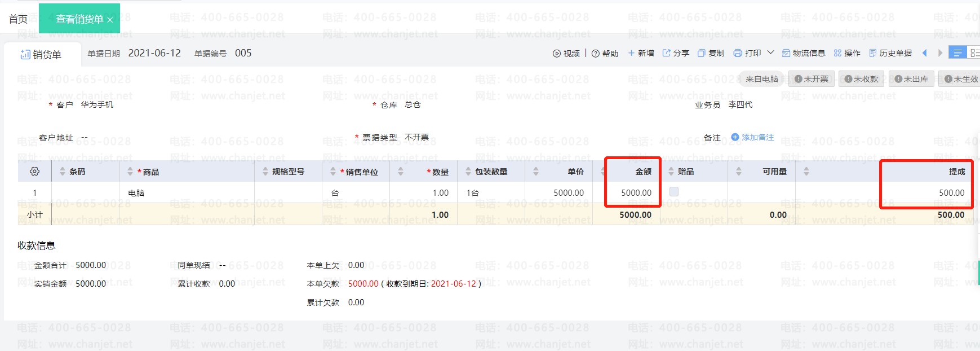980x351 pixels.
Task: Click the unit price 5000.00 cell
Action: (558, 192)
